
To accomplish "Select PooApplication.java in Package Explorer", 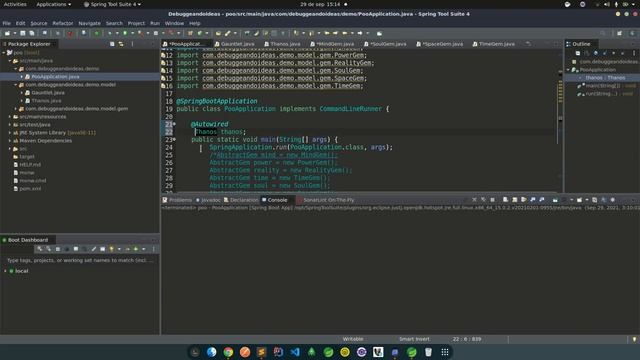I will coord(55,76).
